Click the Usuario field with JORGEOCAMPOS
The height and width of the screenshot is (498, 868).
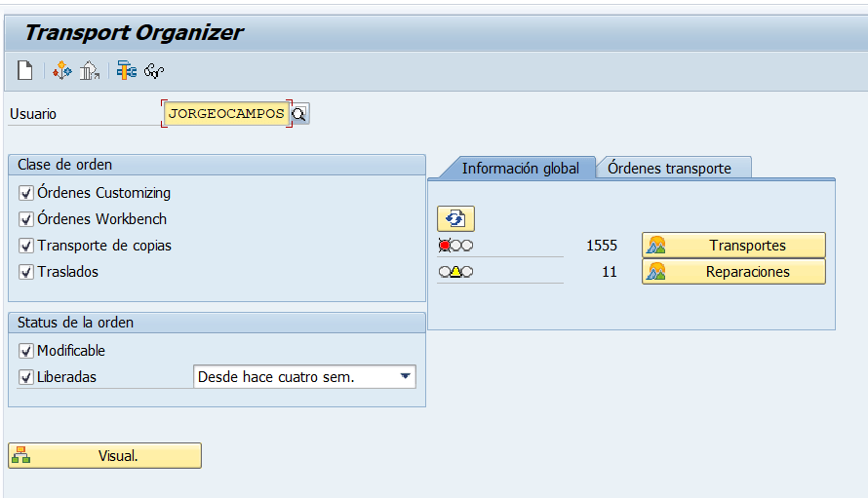click(x=226, y=114)
